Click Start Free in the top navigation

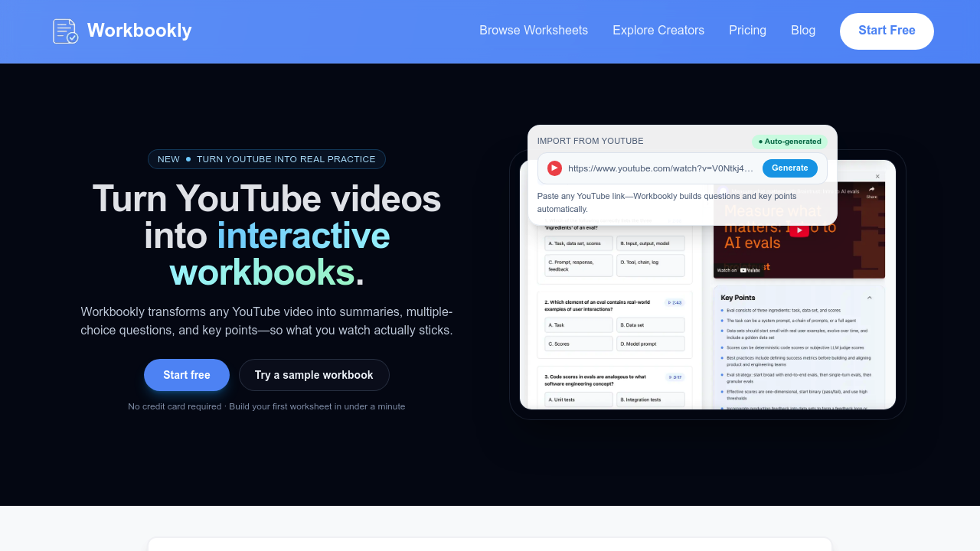[887, 31]
